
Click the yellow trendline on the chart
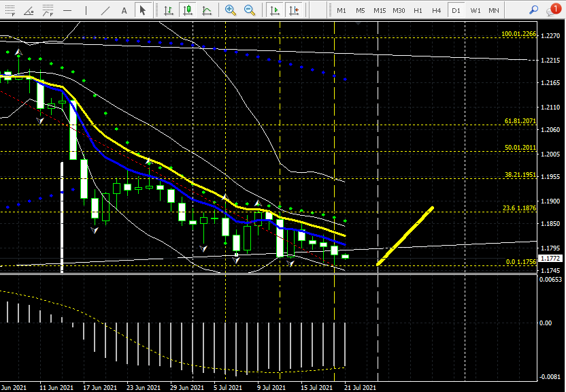click(x=406, y=235)
